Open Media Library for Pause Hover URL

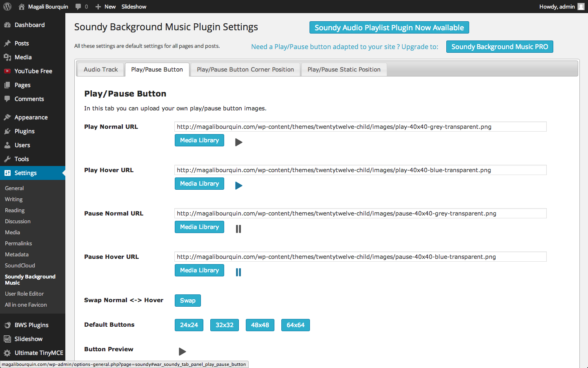click(x=199, y=270)
